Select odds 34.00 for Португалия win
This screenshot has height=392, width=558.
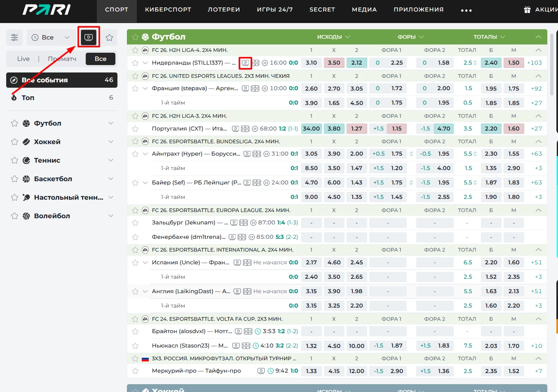311,128
